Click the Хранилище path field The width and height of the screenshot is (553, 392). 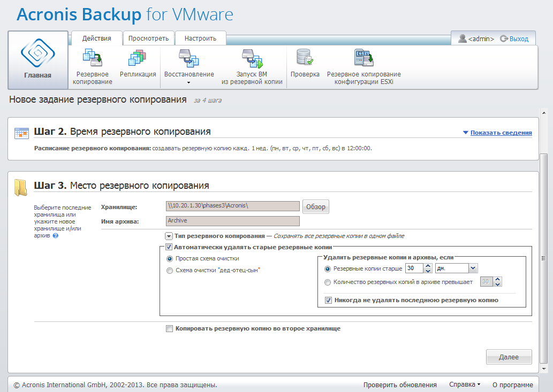(x=233, y=206)
